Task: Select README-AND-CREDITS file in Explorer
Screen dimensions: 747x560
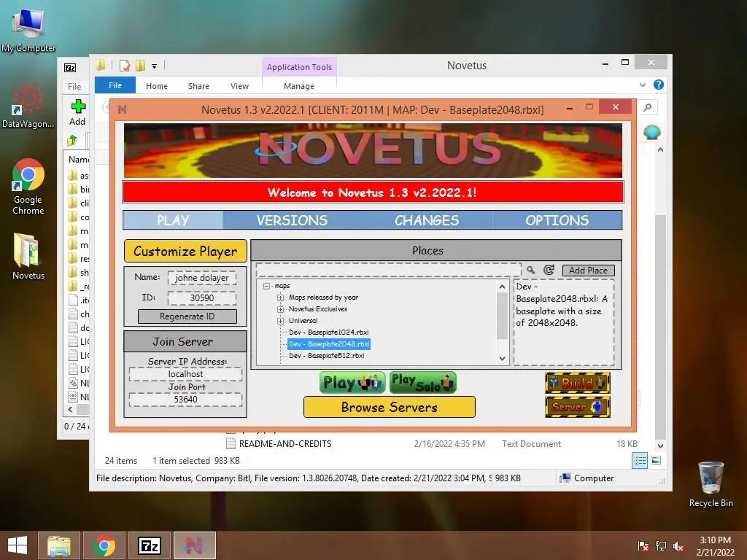Action: tap(285, 444)
